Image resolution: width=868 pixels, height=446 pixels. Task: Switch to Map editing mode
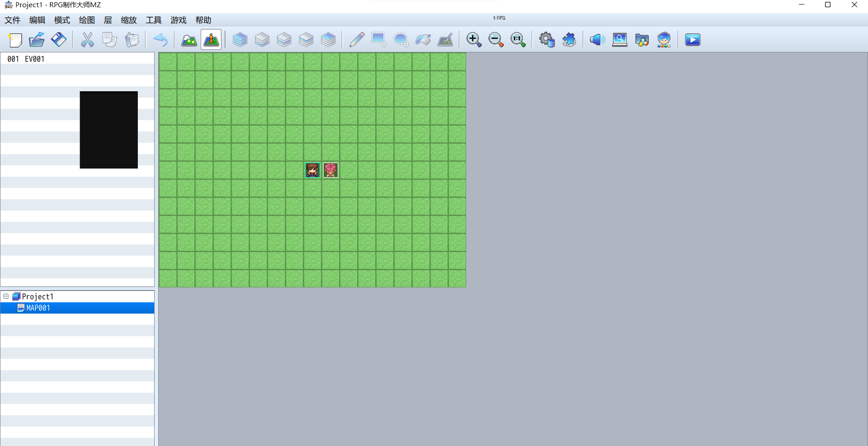tap(189, 40)
